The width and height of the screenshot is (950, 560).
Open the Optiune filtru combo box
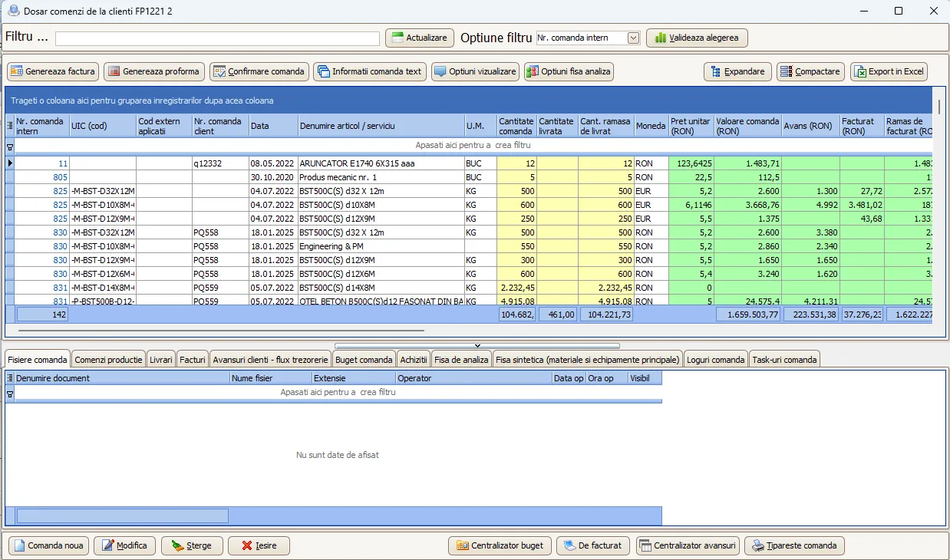(588, 38)
